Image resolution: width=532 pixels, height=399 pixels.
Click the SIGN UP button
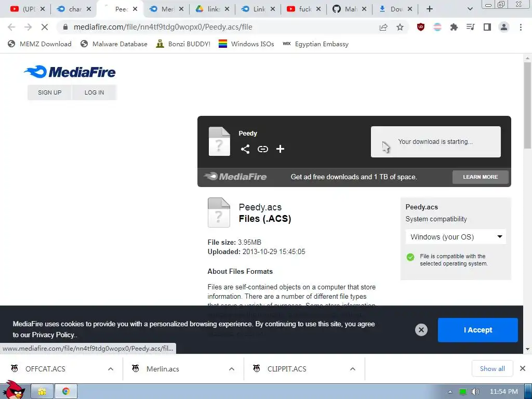(x=49, y=92)
